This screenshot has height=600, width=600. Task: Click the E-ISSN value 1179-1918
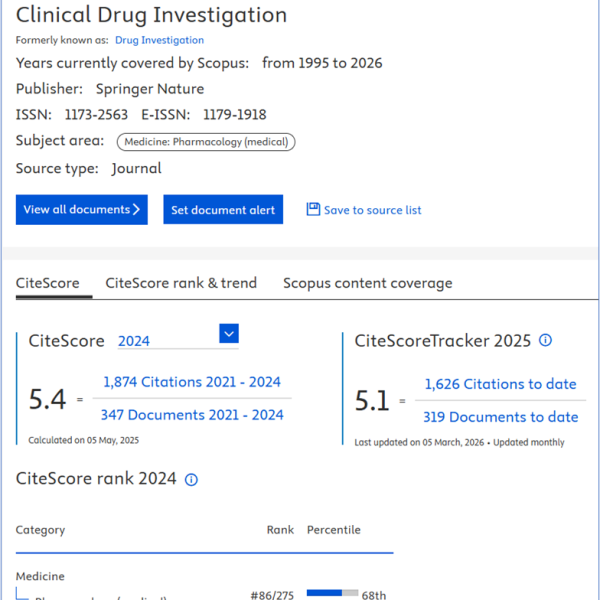coord(235,114)
